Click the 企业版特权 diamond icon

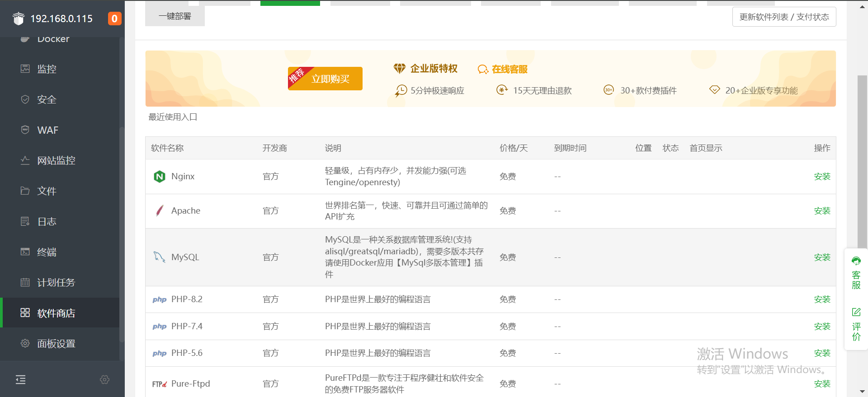400,69
